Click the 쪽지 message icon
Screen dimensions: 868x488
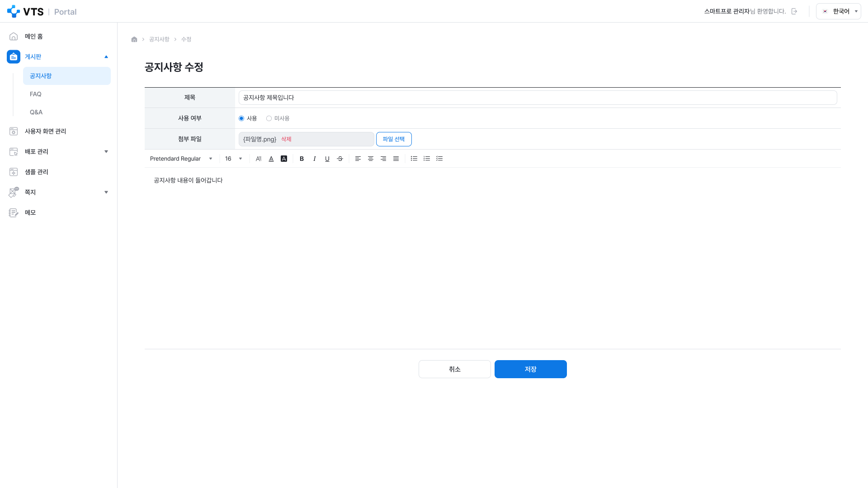(14, 192)
